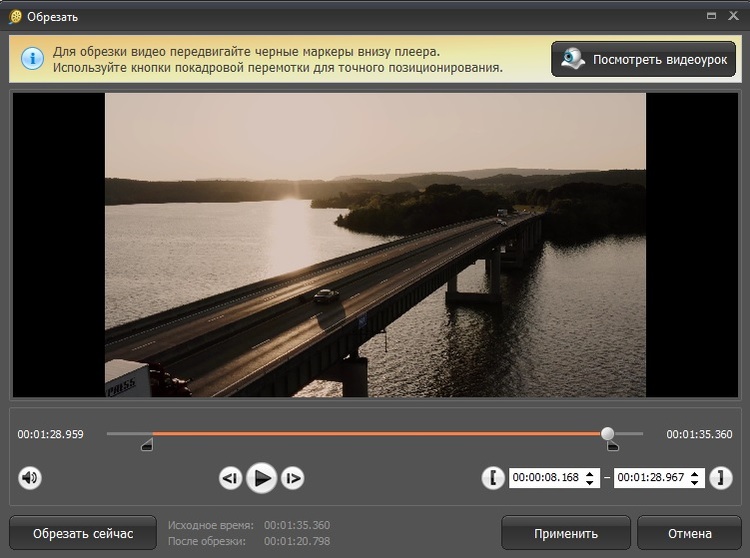Screen dimensions: 750x558
Task: Play the video preview
Action: pos(261,478)
